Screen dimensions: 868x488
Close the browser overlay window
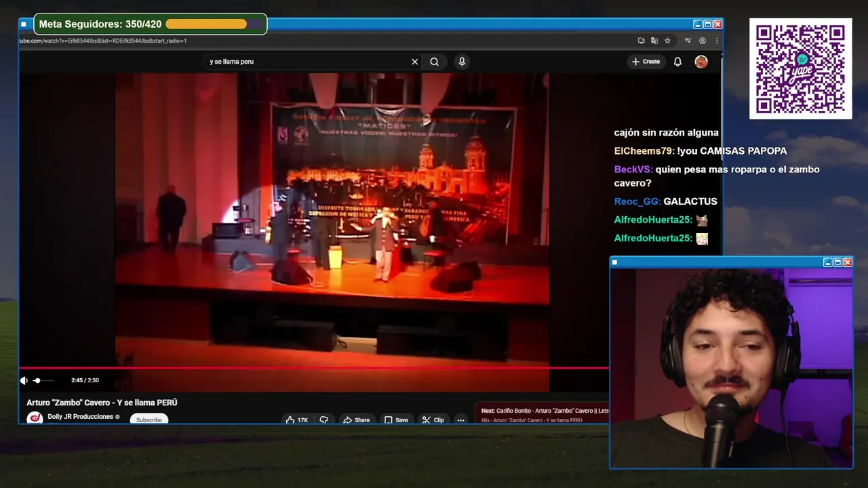click(x=717, y=24)
